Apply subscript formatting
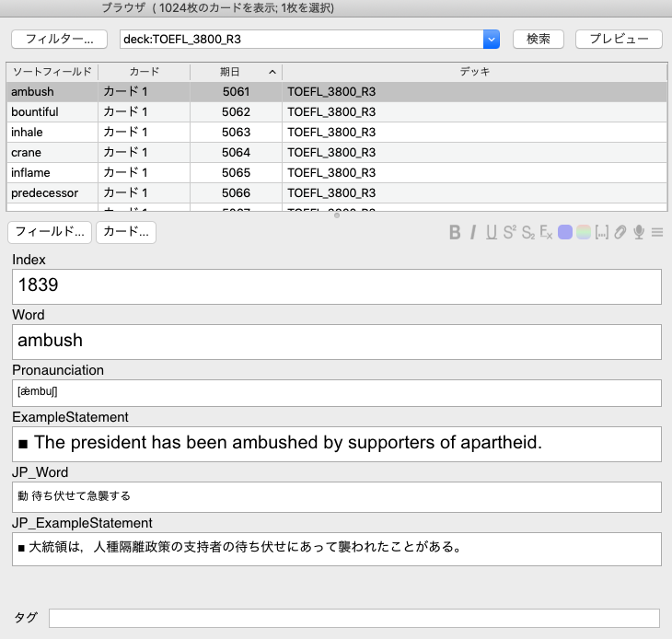The image size is (672, 639). click(527, 232)
